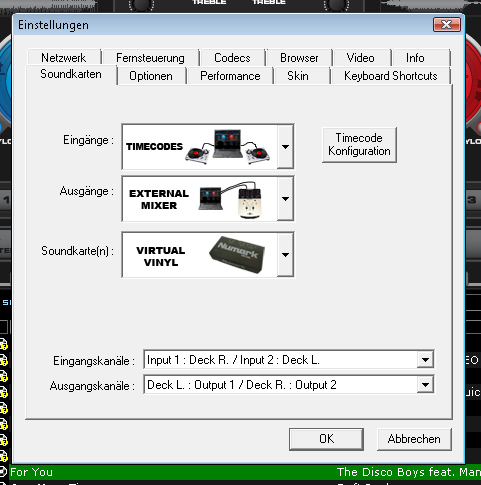481x485 pixels.
Task: Expand the Ausgänge dropdown arrow
Action: click(x=285, y=199)
